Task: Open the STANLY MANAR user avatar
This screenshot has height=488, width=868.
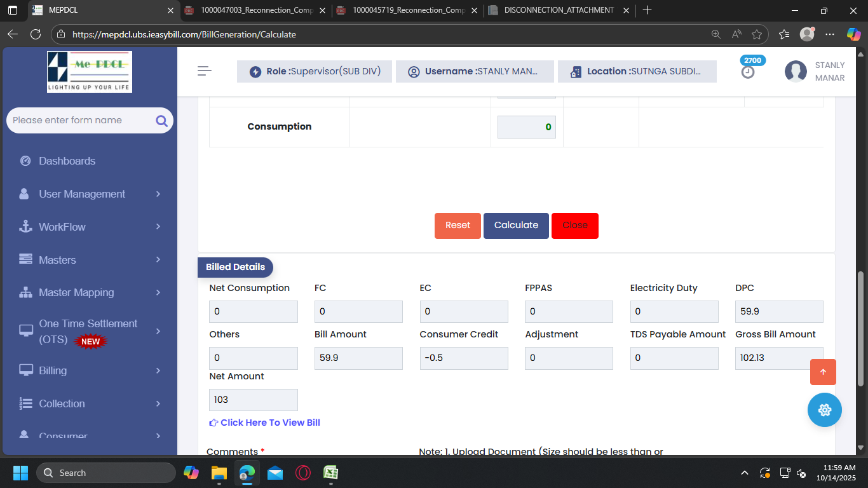Action: [x=796, y=72]
